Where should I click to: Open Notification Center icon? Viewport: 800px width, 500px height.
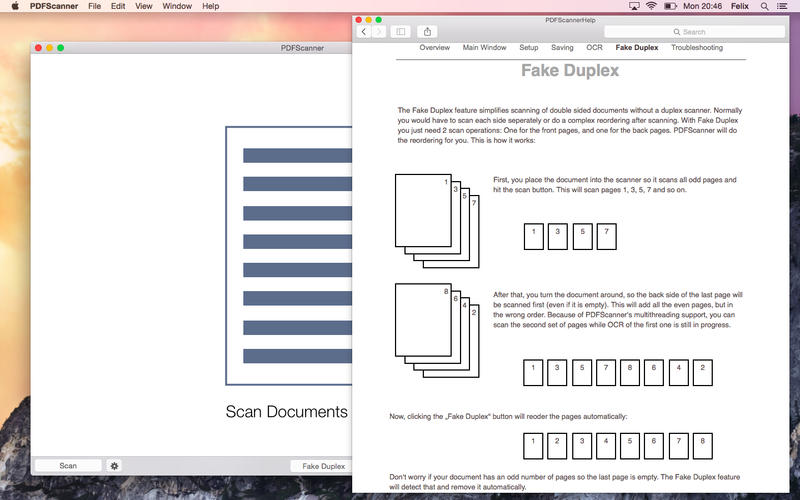click(x=783, y=6)
